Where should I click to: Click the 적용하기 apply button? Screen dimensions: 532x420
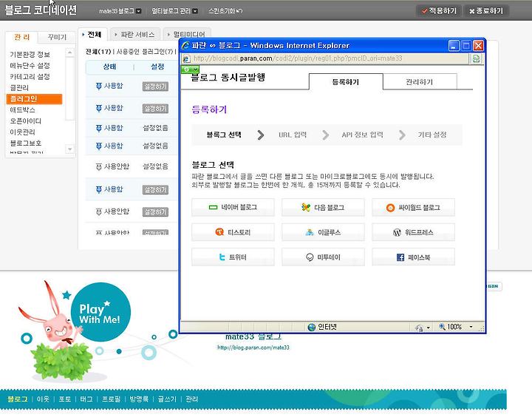(x=439, y=11)
